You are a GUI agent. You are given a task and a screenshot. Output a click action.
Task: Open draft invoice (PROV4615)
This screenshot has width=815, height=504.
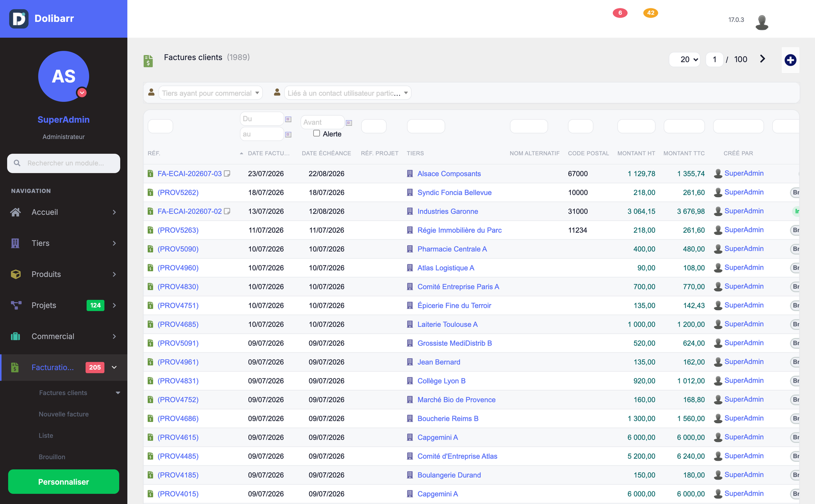tap(178, 437)
